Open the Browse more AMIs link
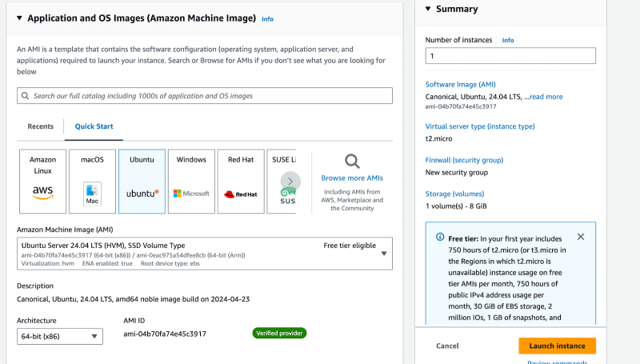 pyautogui.click(x=352, y=178)
